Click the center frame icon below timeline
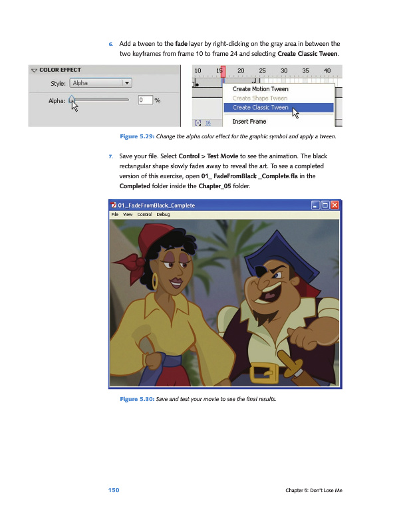This screenshot has width=415, height=532. [x=198, y=122]
